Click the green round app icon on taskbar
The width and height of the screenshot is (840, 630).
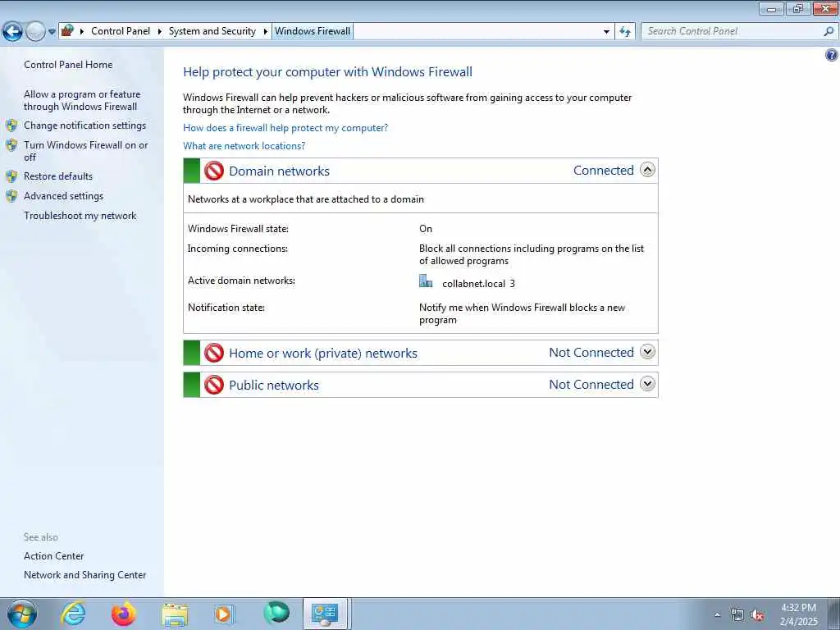point(276,613)
